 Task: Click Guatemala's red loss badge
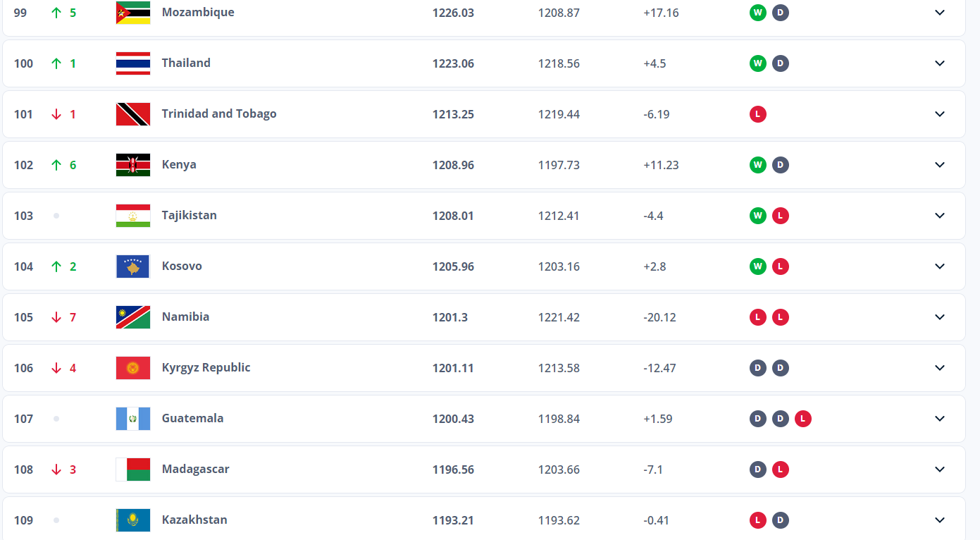802,419
